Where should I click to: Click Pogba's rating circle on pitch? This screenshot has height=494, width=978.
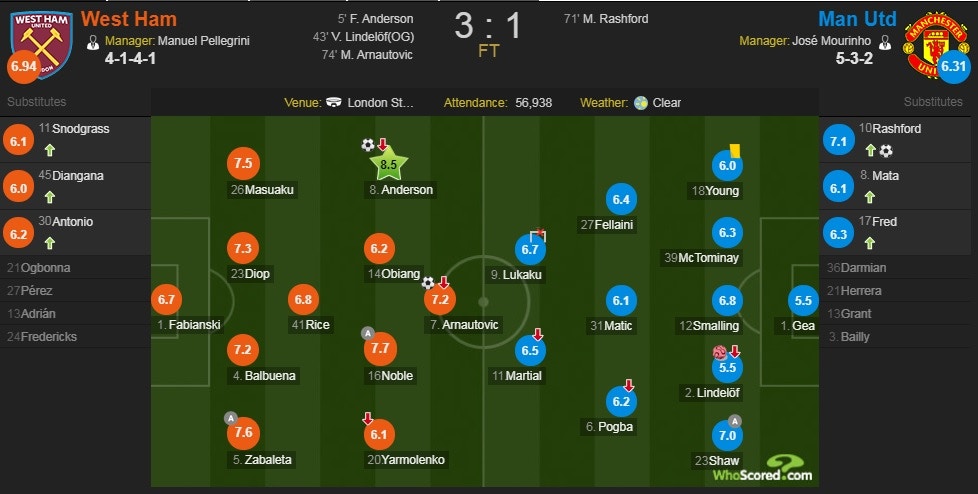622,402
